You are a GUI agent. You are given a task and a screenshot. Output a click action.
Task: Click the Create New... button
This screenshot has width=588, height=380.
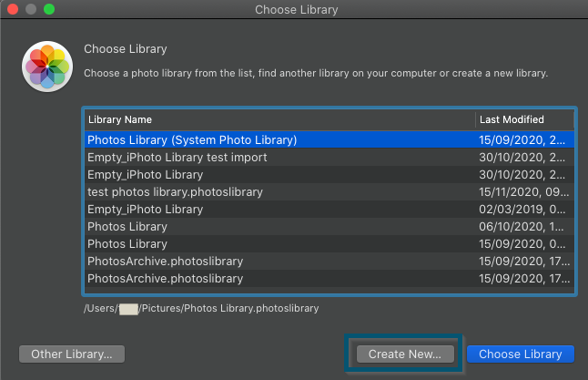[405, 354]
